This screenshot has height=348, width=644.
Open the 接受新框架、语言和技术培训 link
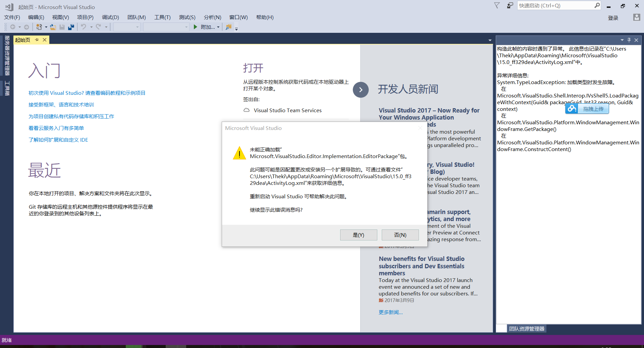click(x=61, y=105)
